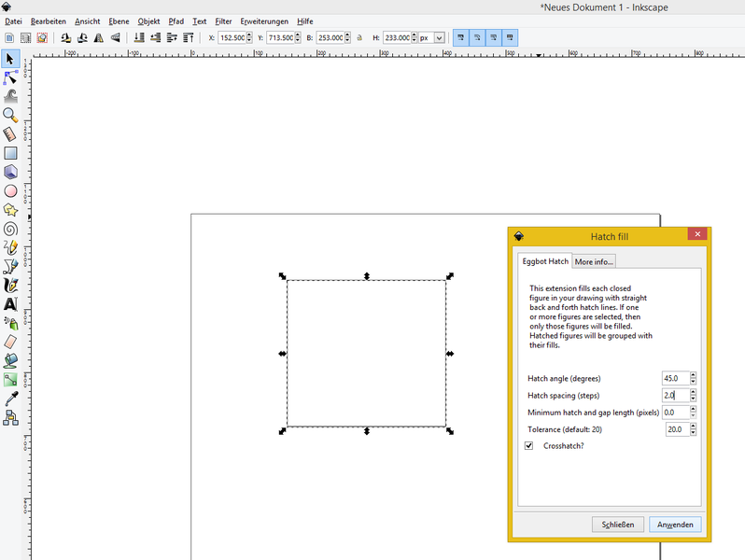
Task: Open the Bearbeiten menu
Action: click(x=49, y=21)
